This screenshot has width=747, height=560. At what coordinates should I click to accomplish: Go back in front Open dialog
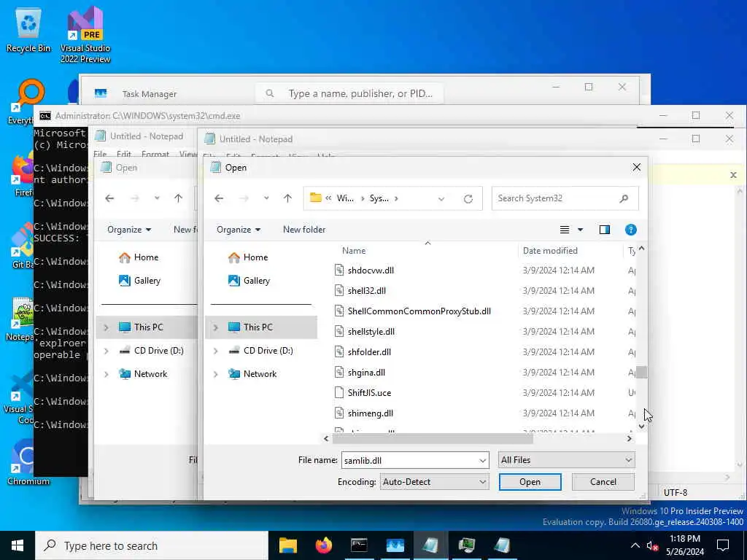pyautogui.click(x=219, y=198)
